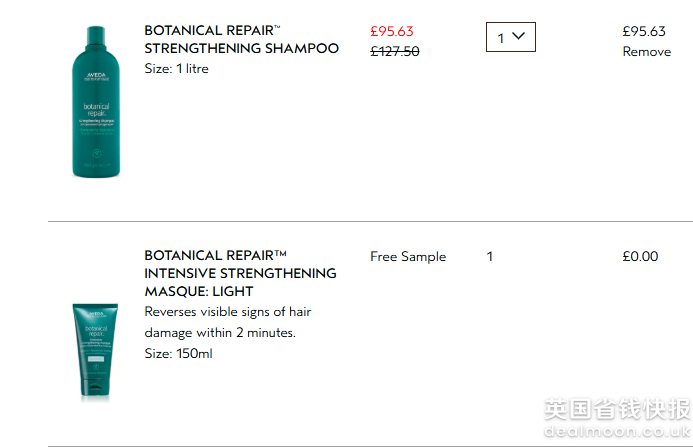The image size is (693, 448).
Task: Open Intensive Strengthening Masque: Light title
Action: tap(240, 273)
